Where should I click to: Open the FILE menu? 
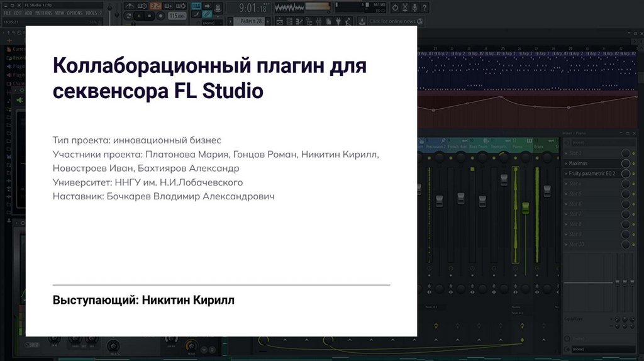(7, 13)
